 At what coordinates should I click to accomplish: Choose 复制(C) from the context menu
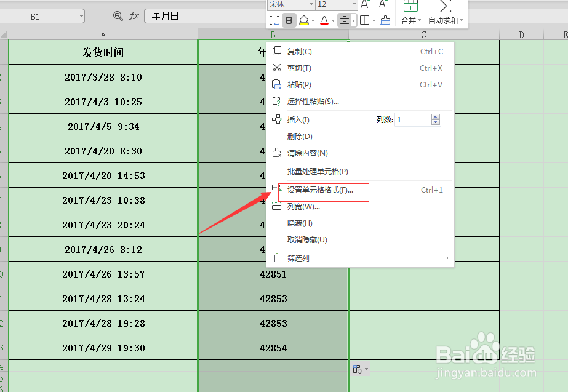point(360,52)
